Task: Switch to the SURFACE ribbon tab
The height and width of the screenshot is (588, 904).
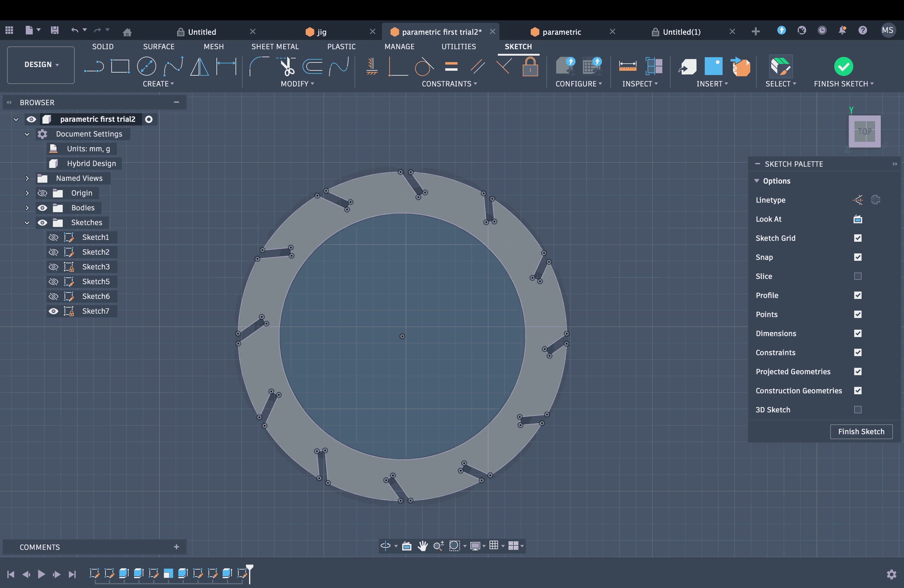Action: (x=158, y=46)
